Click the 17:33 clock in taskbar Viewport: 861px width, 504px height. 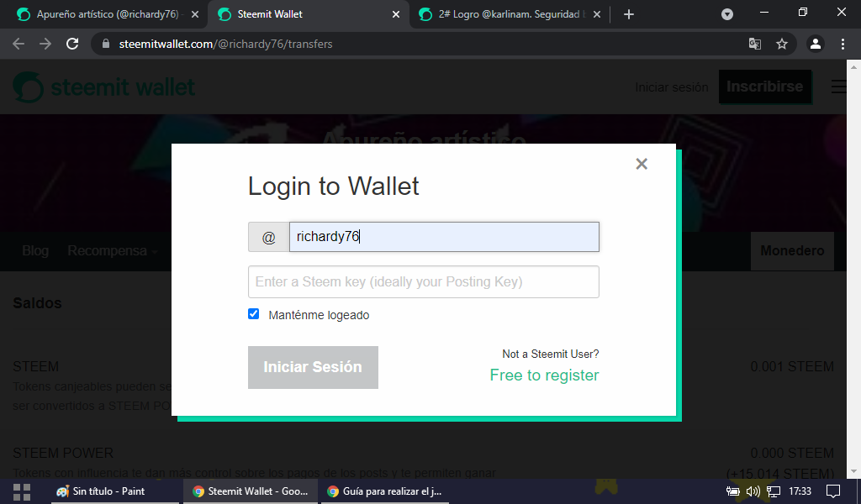point(800,491)
